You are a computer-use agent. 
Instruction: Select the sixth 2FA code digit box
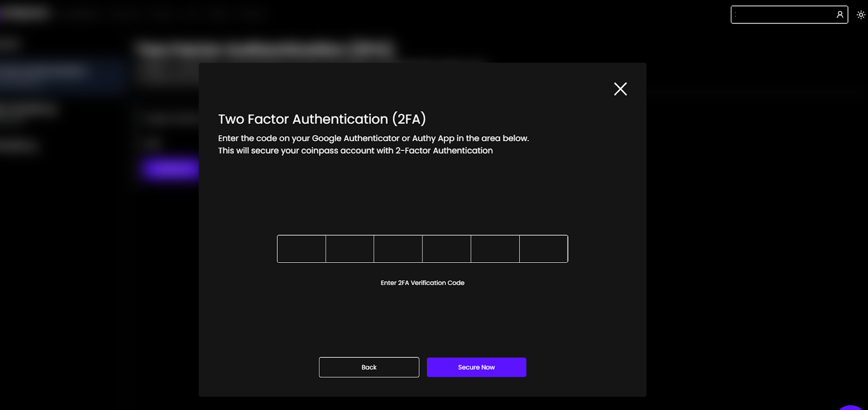(544, 249)
